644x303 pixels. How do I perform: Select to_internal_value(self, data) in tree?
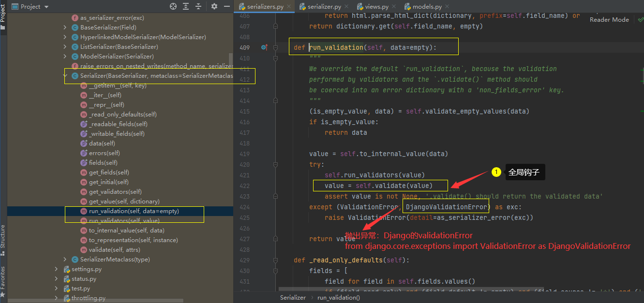point(127,231)
